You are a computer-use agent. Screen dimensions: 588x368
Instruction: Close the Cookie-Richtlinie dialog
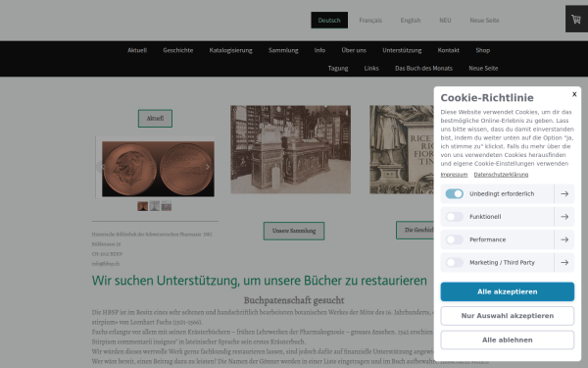click(574, 94)
